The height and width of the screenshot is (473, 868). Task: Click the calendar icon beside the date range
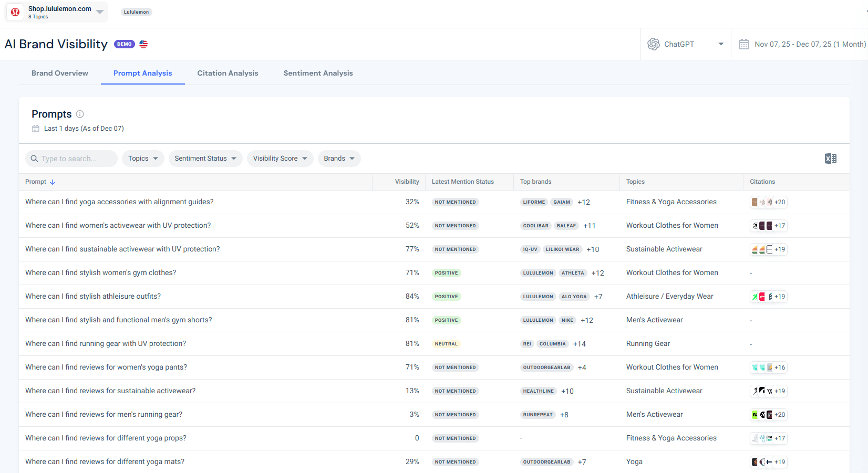[744, 44]
